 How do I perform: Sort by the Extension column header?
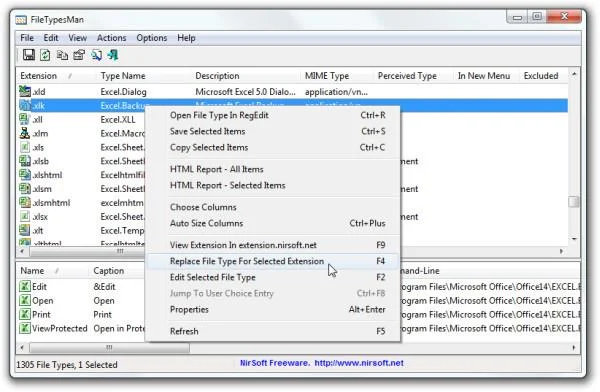pyautogui.click(x=56, y=76)
